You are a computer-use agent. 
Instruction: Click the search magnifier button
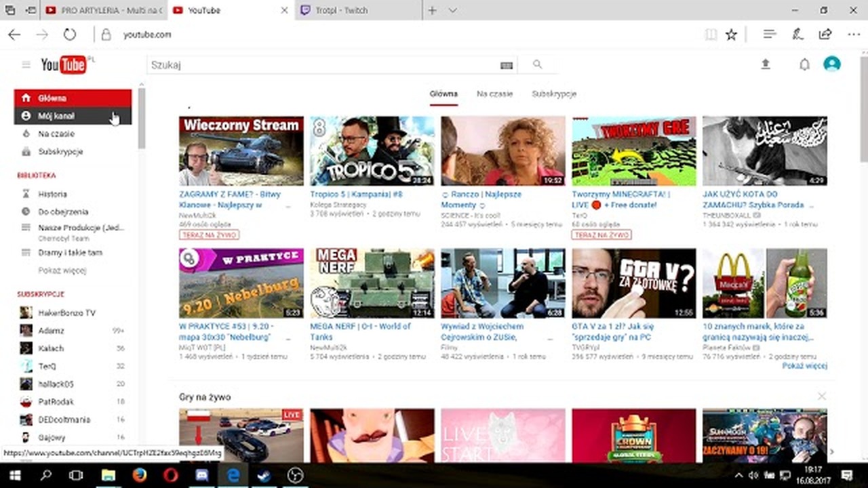coord(538,65)
